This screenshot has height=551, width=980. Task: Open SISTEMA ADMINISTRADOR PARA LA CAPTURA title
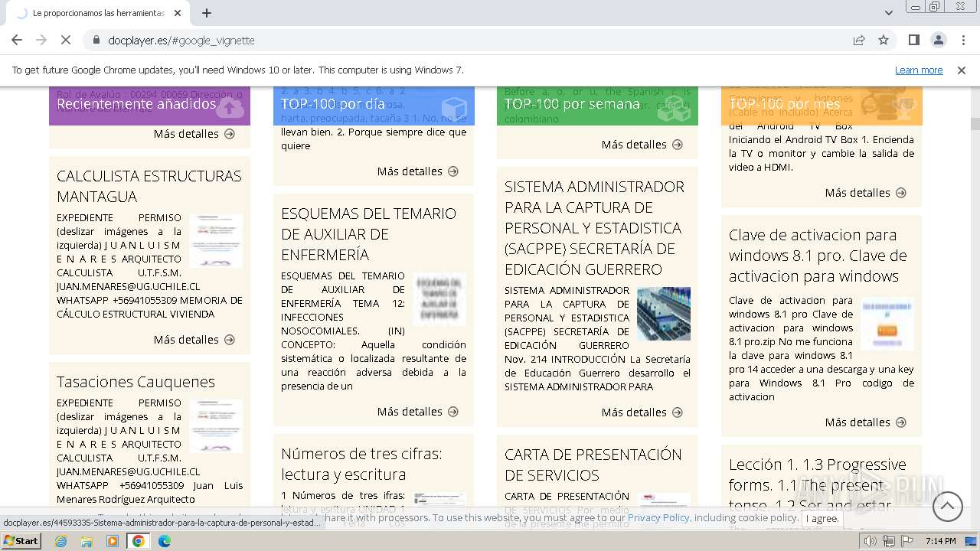pyautogui.click(x=594, y=227)
